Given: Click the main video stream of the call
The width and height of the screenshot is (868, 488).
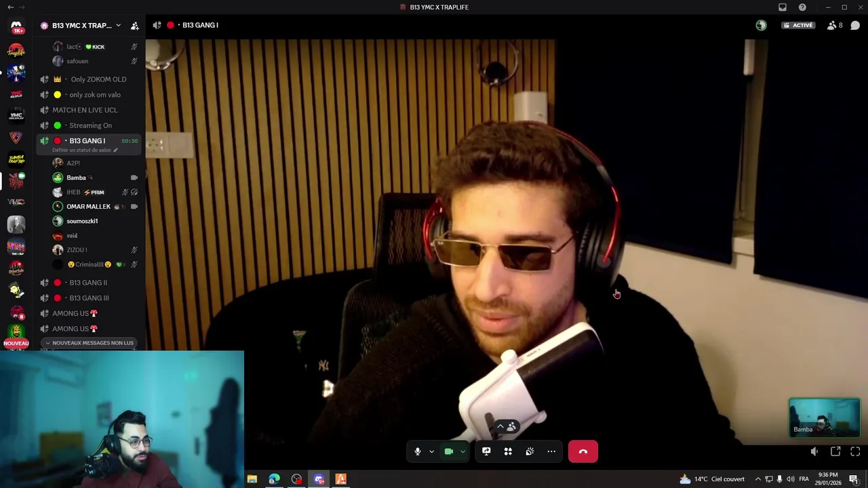Looking at the screenshot, I should point(507,242).
